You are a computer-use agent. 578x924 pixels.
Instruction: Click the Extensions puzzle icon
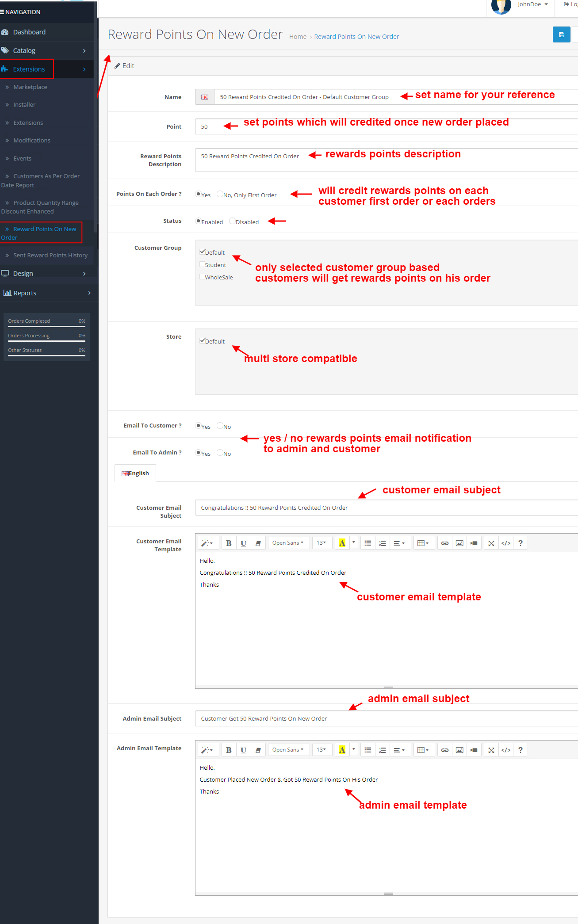[x=5, y=69]
